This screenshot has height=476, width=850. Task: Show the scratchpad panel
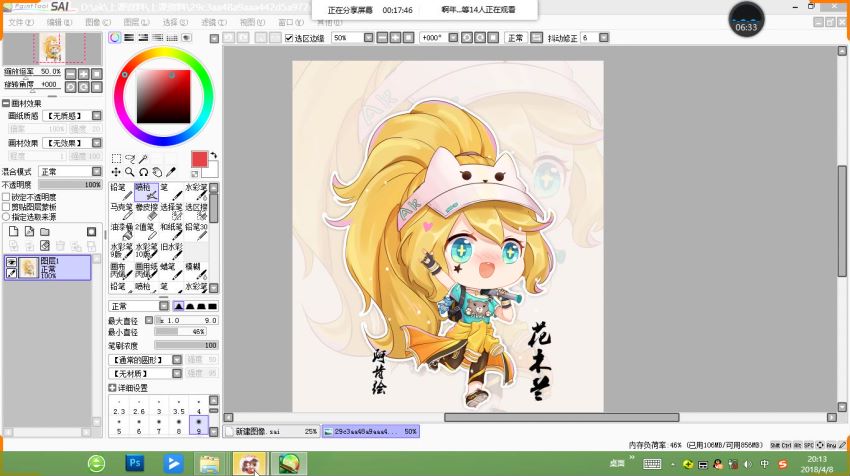point(186,37)
